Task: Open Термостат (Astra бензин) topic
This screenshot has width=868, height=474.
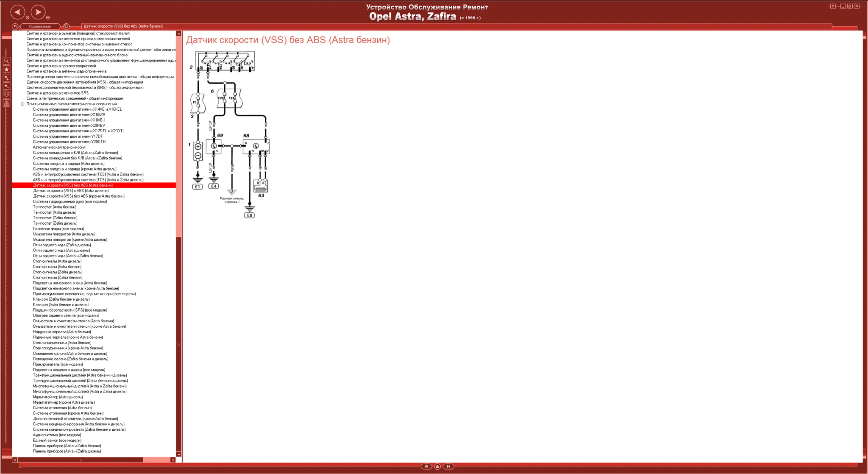Action: (55, 207)
